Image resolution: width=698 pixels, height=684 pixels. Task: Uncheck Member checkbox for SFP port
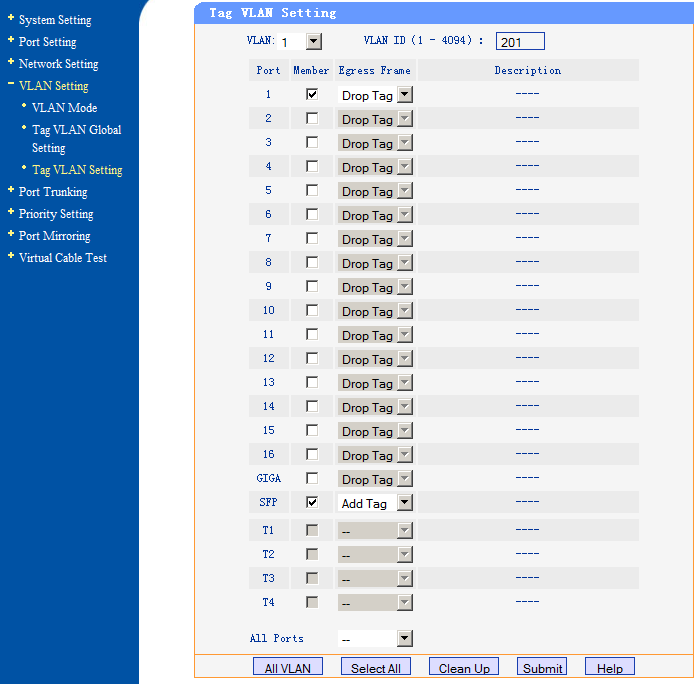pyautogui.click(x=312, y=502)
